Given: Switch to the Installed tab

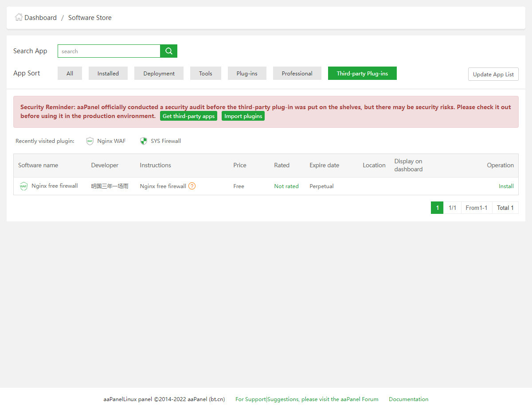Looking at the screenshot, I should point(108,74).
